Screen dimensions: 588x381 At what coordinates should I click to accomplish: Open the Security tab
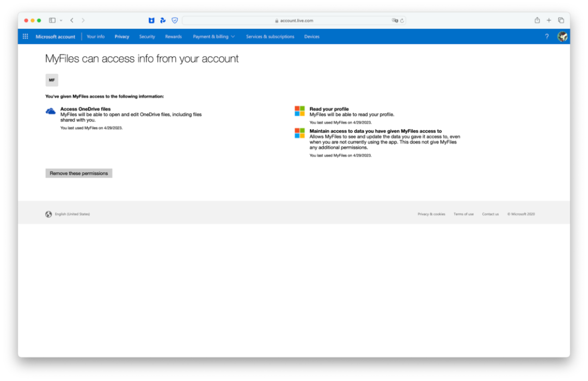147,37
